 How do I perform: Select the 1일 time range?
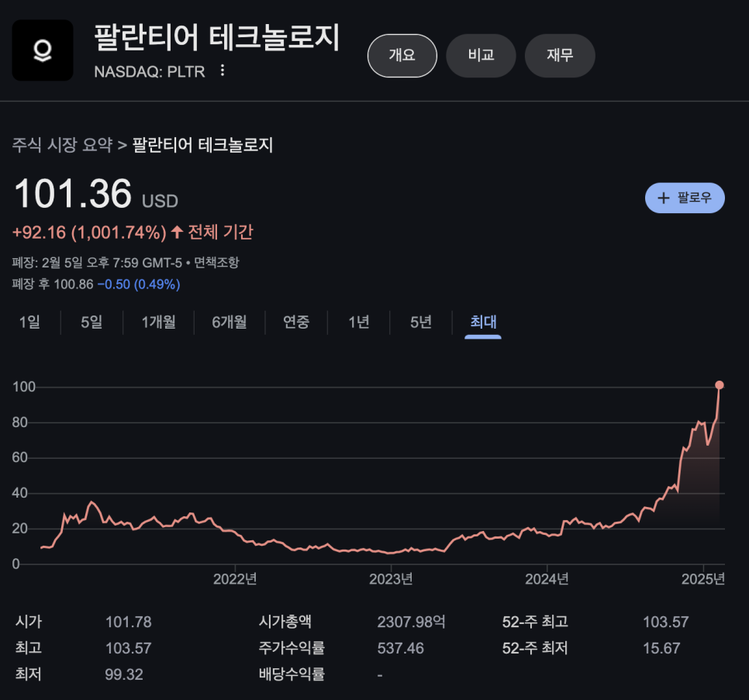point(29,322)
